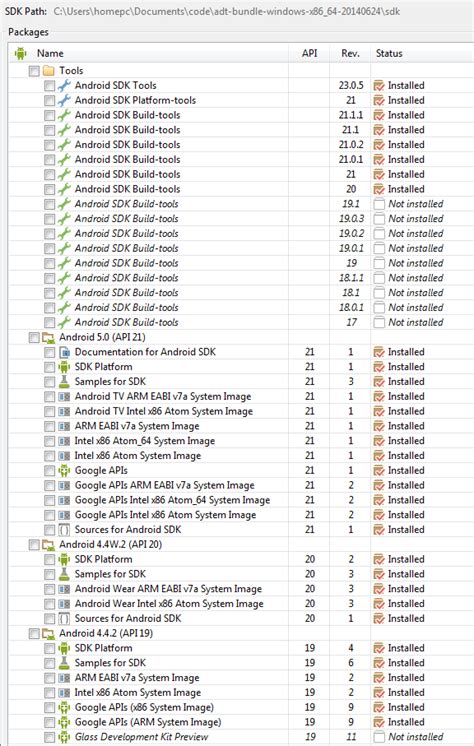The height and width of the screenshot is (746, 474).
Task: Click the Documentation for Android SDK icon
Action: [64, 352]
